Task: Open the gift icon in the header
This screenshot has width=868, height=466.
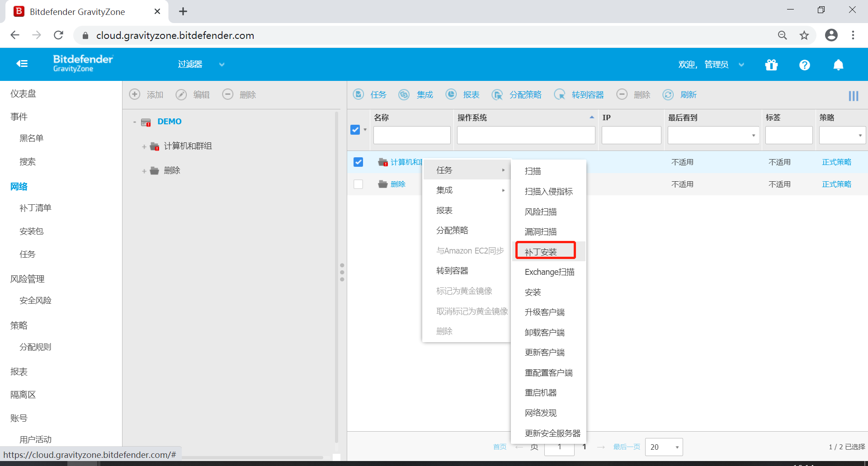Action: (771, 65)
